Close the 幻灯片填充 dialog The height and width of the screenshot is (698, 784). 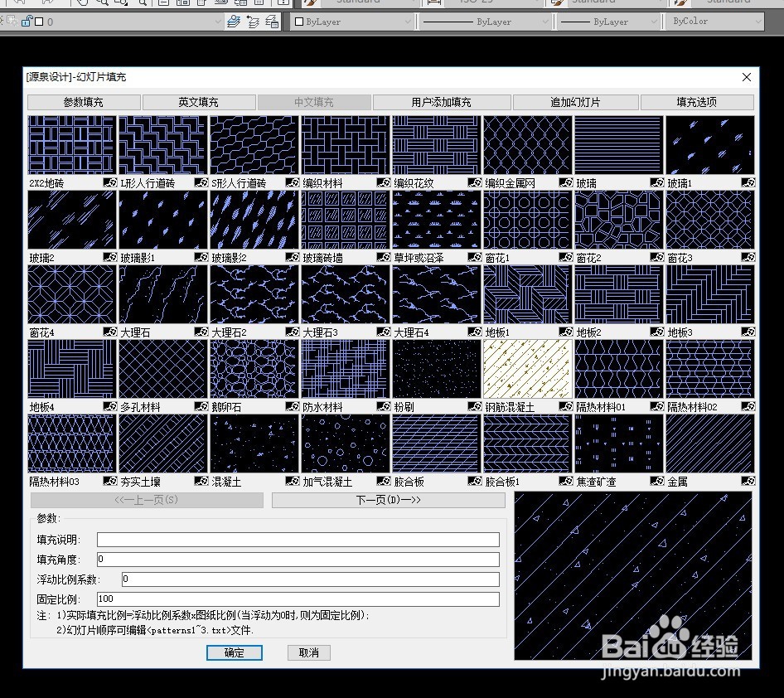coord(747,77)
